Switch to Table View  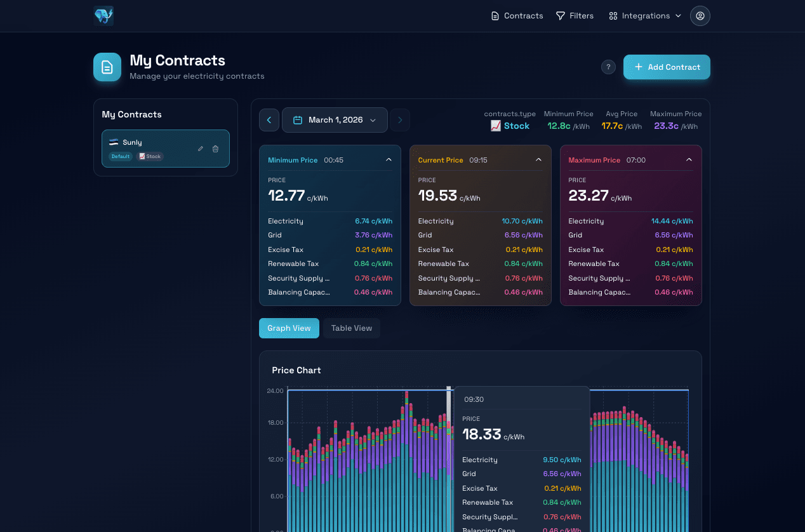tap(352, 328)
